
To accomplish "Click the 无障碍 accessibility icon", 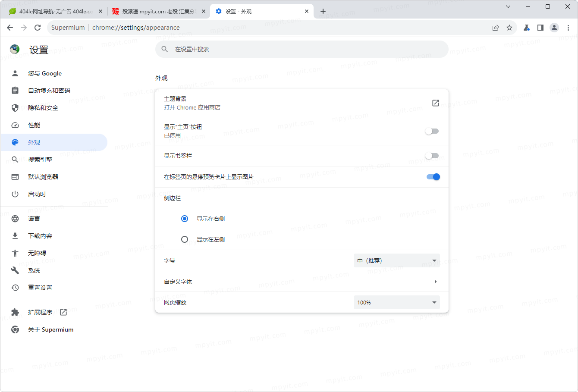I will [15, 253].
